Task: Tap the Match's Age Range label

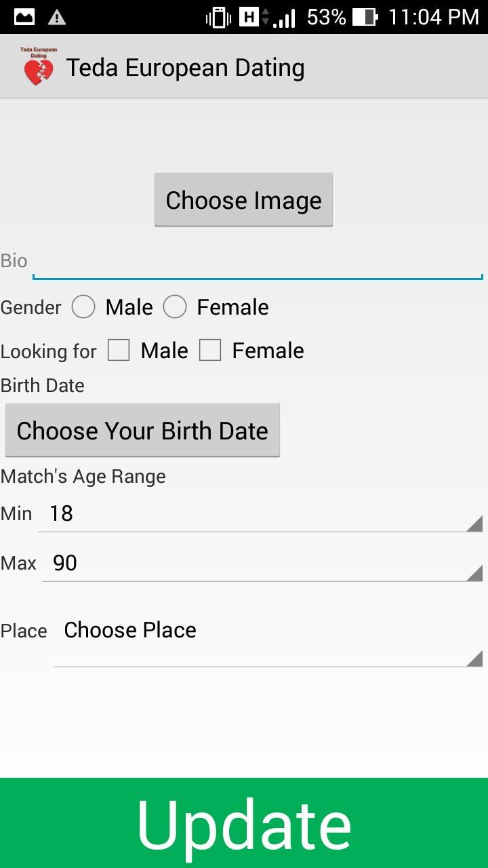Action: 83,475
